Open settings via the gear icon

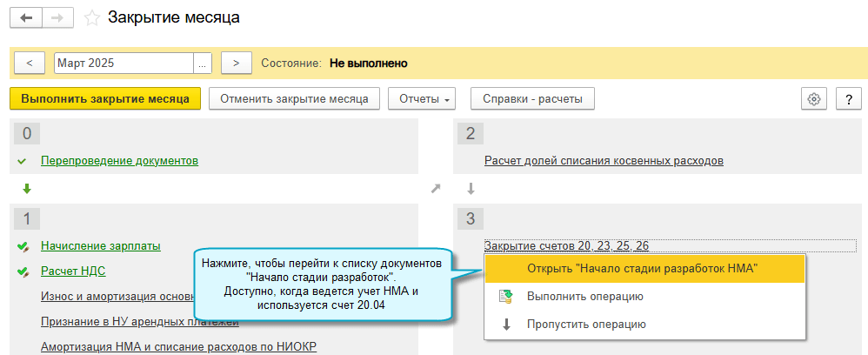click(x=813, y=99)
